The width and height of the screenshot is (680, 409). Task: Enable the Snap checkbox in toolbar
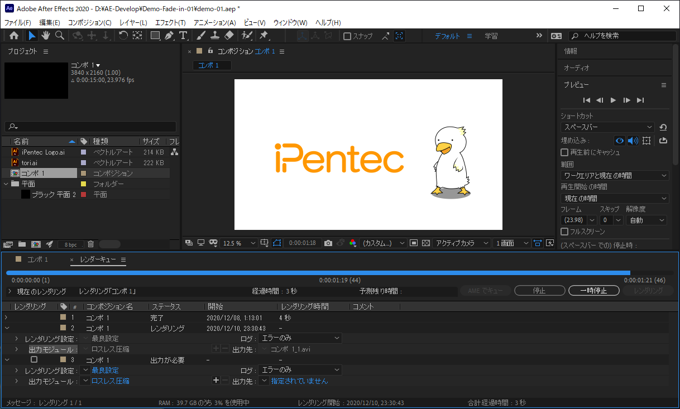347,36
